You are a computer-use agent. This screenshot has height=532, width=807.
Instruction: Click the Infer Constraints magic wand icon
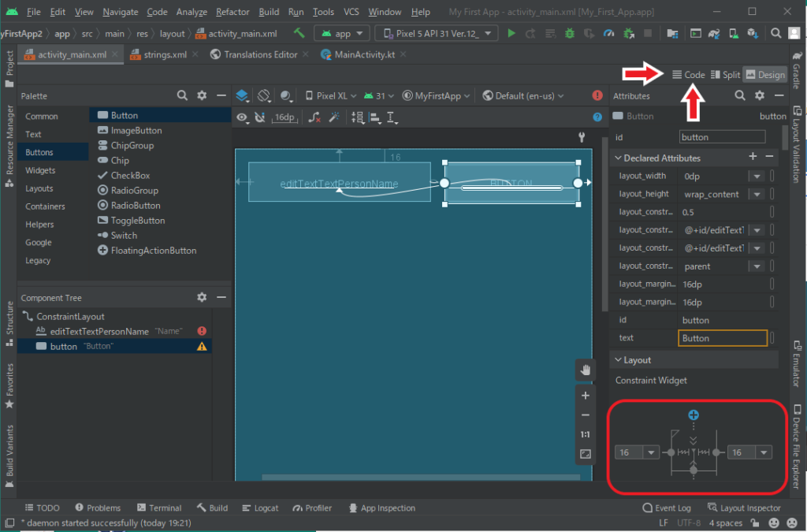334,117
